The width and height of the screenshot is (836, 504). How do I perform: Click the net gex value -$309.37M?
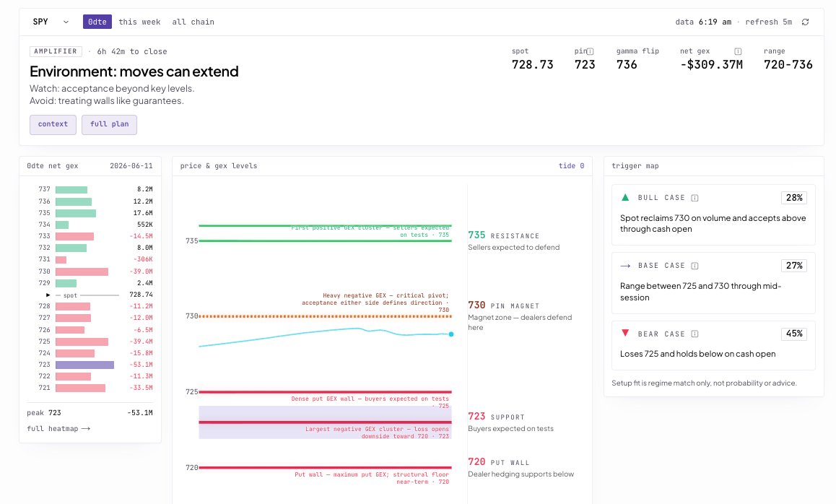[x=711, y=64]
